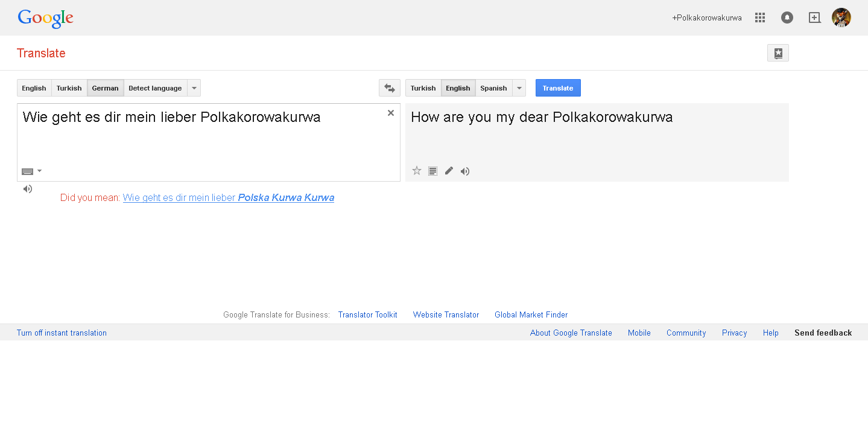This screenshot has width=868, height=440.
Task: Enable Detect language for source
Action: coord(155,88)
